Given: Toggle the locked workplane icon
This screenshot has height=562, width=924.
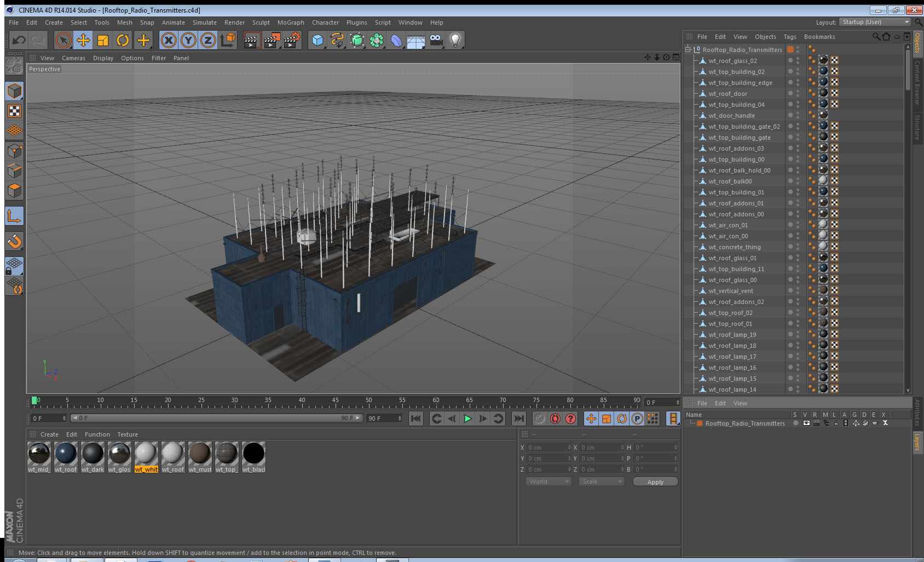Looking at the screenshot, I should pos(14,266).
